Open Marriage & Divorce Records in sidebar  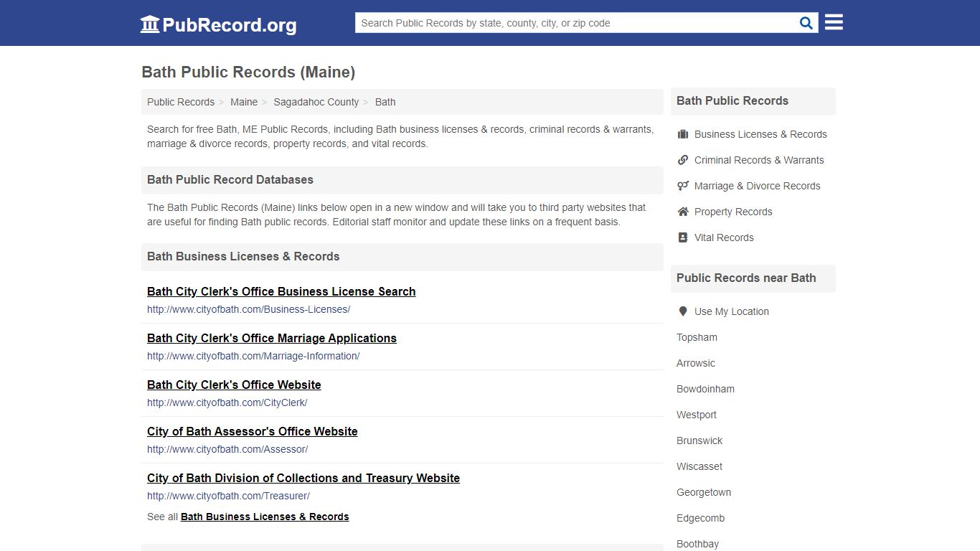click(x=757, y=186)
